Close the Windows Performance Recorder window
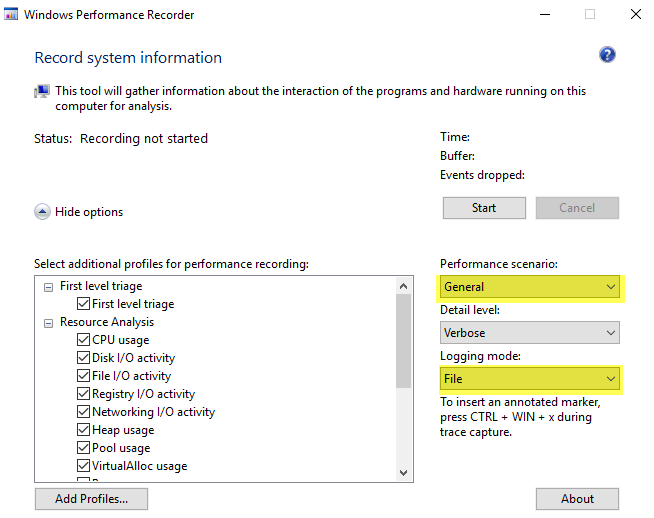 [x=636, y=14]
